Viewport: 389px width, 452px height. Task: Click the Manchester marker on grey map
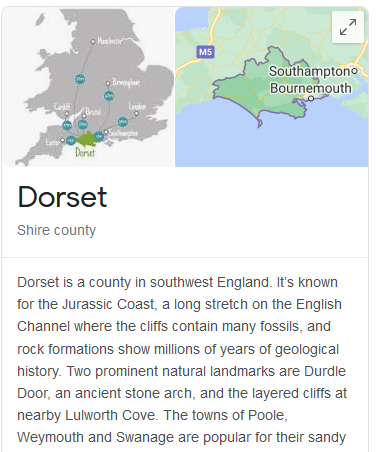(93, 42)
